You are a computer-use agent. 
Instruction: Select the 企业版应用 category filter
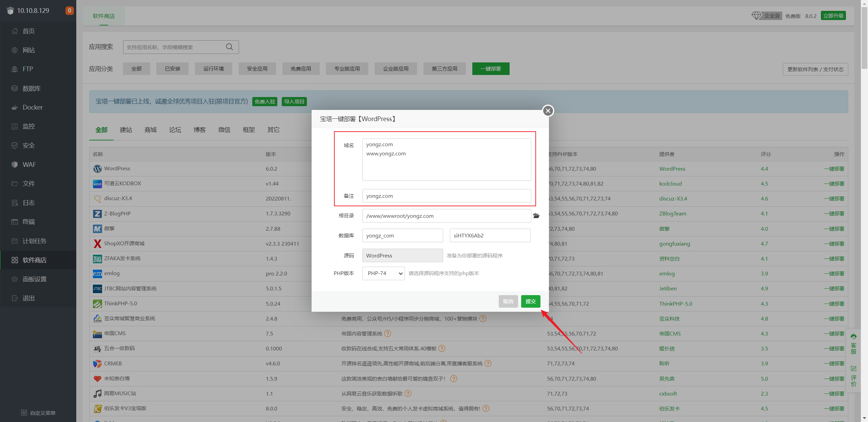(396, 69)
